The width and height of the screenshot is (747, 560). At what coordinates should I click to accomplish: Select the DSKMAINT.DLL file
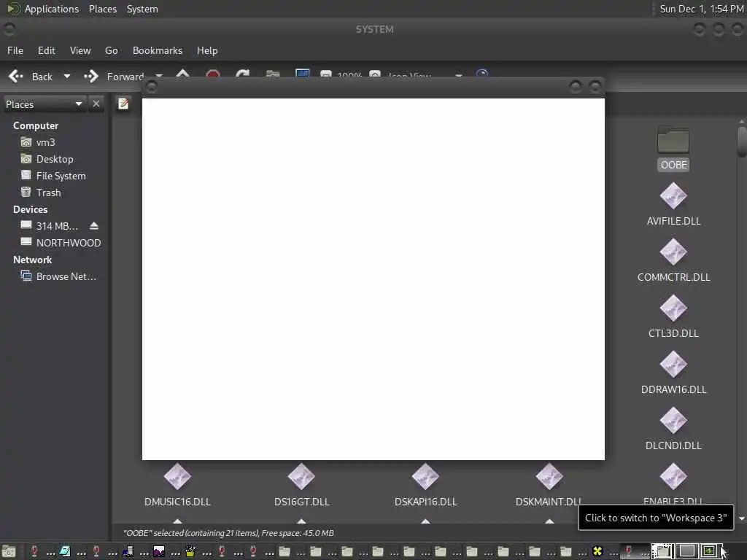click(549, 485)
